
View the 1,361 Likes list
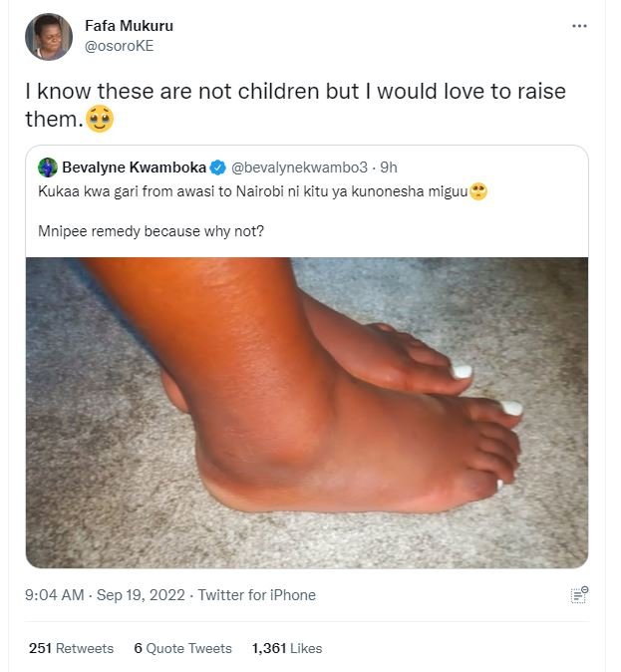(287, 648)
